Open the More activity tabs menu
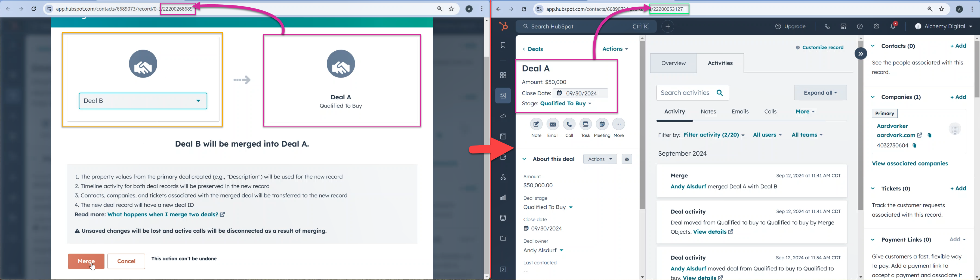 (805, 112)
